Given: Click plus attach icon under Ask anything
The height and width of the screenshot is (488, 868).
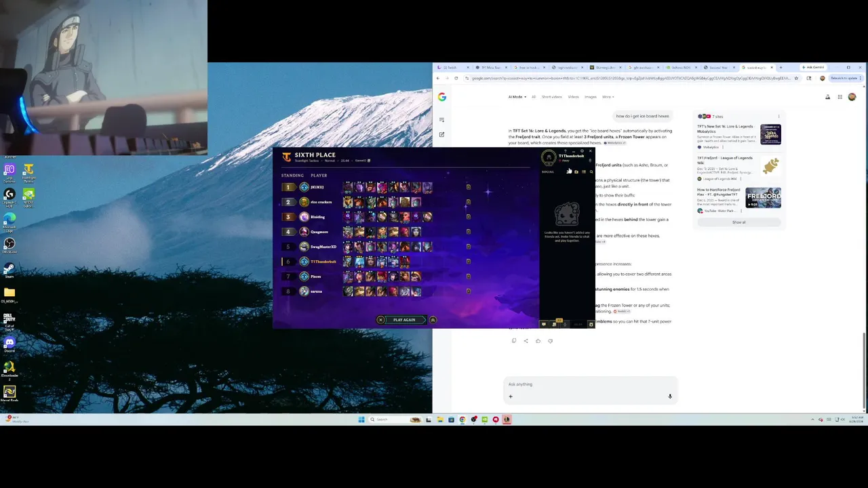Looking at the screenshot, I should coord(511,396).
